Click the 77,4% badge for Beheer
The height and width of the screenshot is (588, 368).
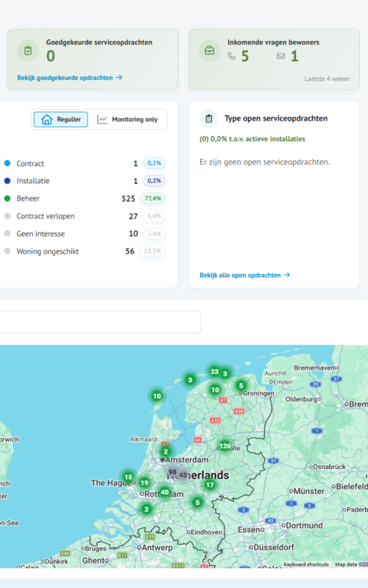coord(152,198)
